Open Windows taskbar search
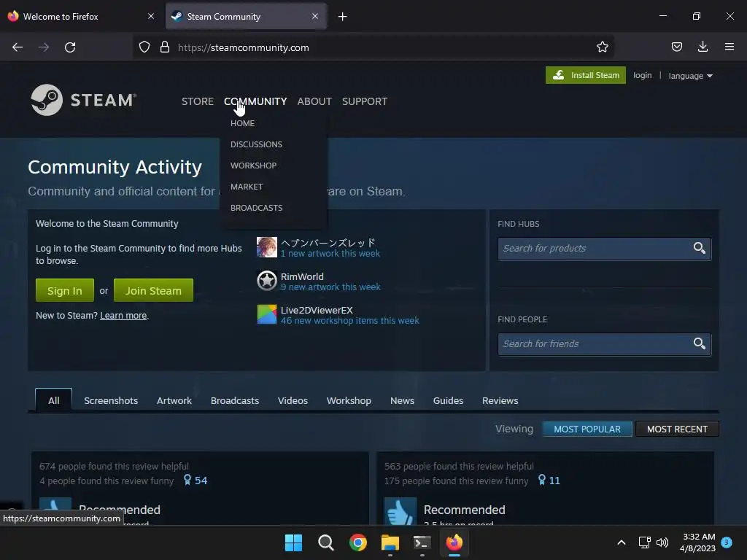 326,542
